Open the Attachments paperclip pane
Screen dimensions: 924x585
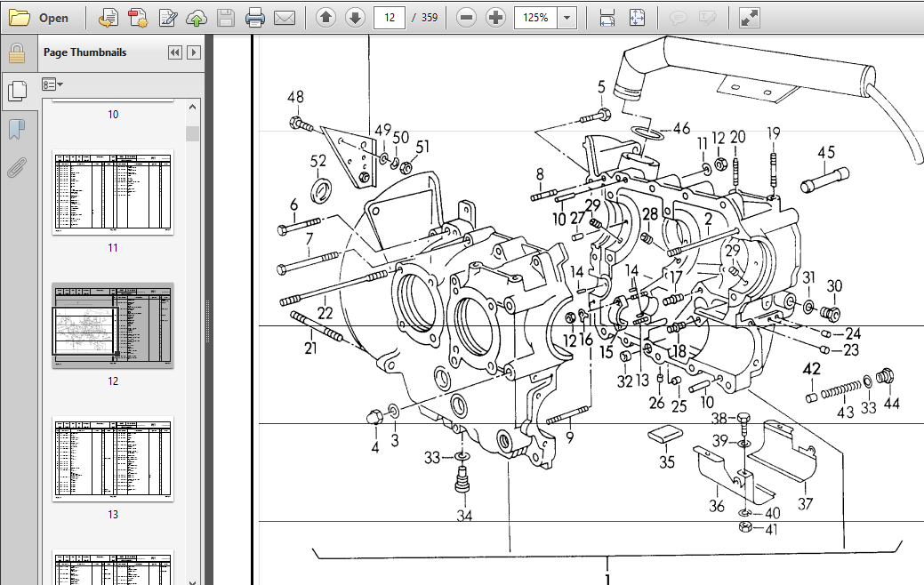click(x=17, y=167)
